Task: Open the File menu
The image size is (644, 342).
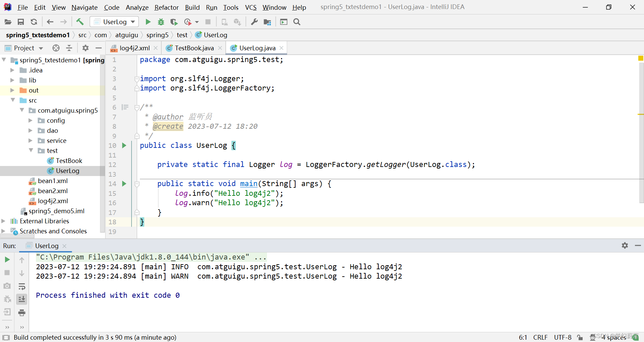Action: coord(22,7)
